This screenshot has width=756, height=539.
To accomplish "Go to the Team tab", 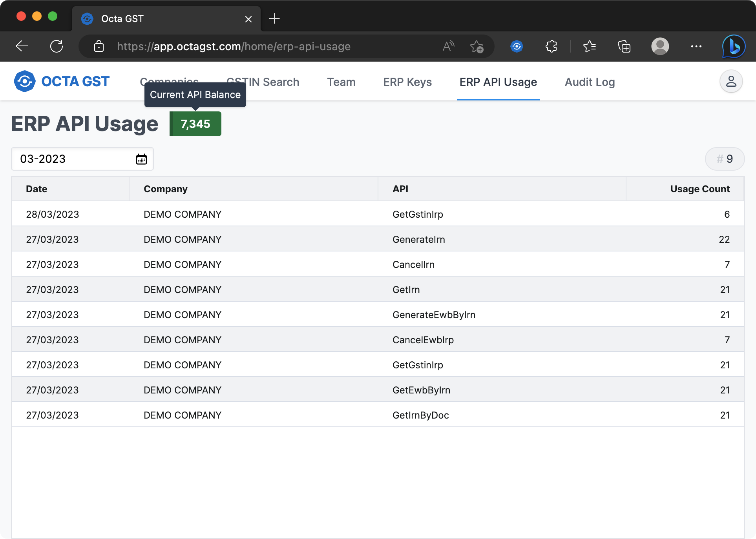I will point(341,82).
